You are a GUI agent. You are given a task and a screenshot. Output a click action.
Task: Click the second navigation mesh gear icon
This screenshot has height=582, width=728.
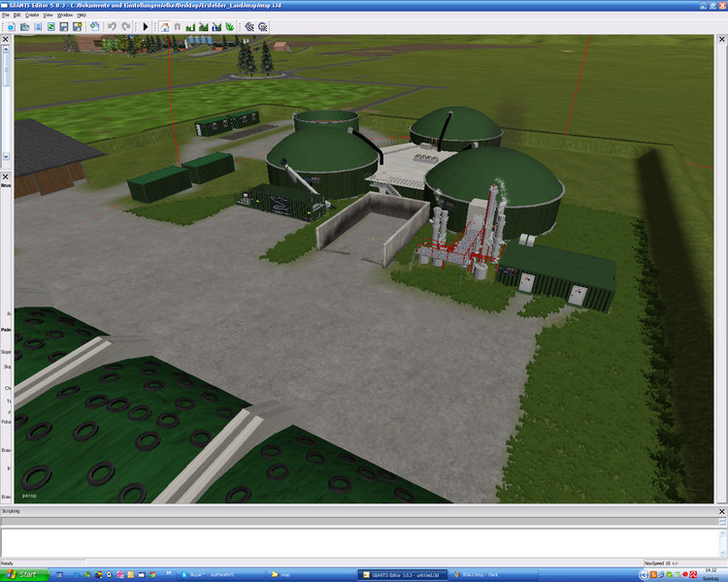[263, 27]
